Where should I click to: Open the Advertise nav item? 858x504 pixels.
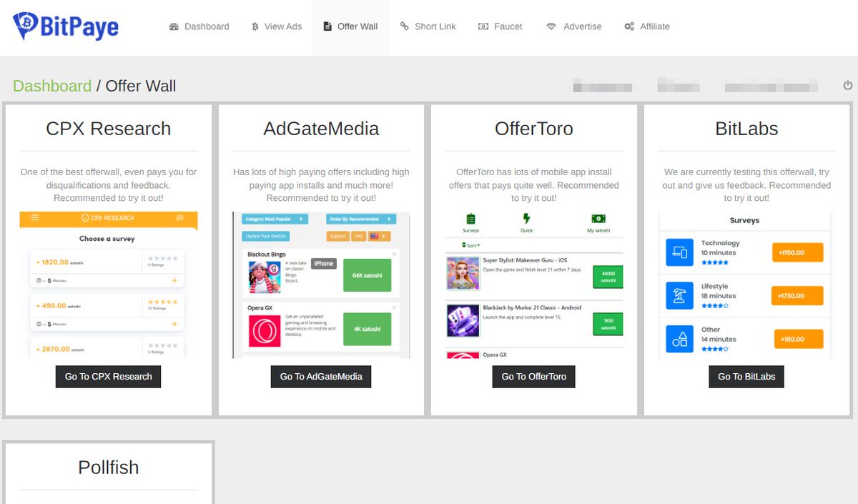click(574, 26)
